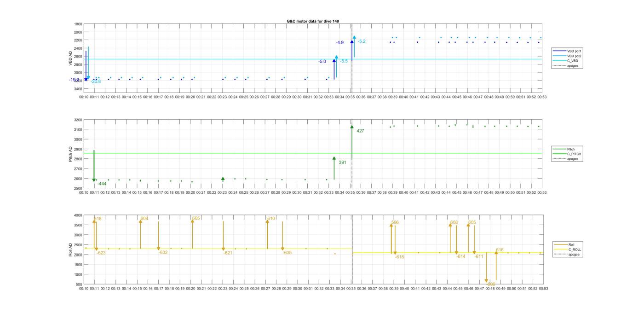Click the "00:41" tick on VBD plot
Image resolution: width=644 pixels, height=319 pixels.
pos(414,97)
